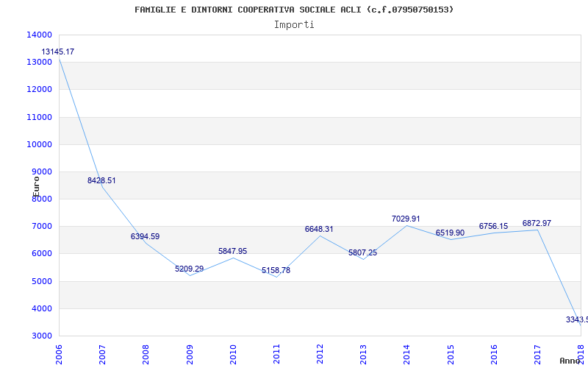Click the 5000 y-axis value
The width and height of the screenshot is (588, 368).
(41, 281)
